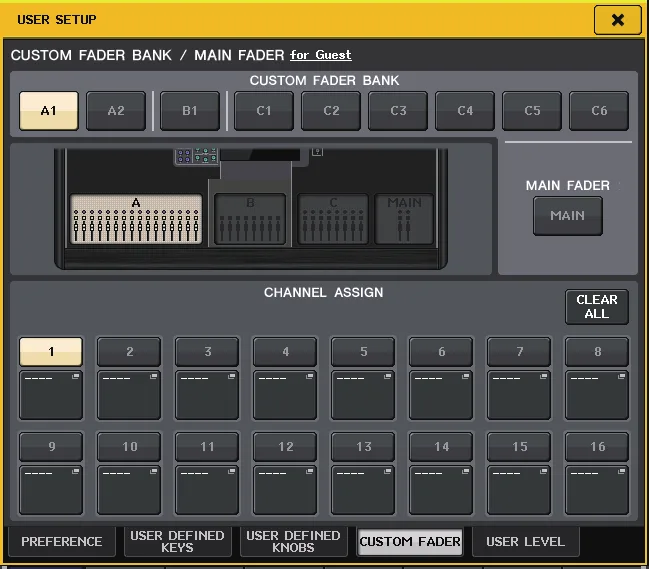Select channel assign fader 16
649x569 pixels.
pos(597,447)
